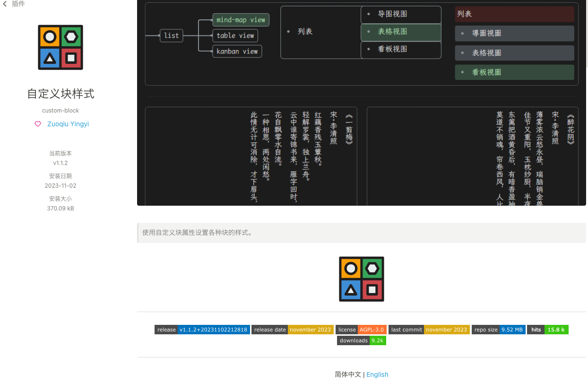This screenshot has width=588, height=392.
Task: Click the 插件 back label
Action: [x=18, y=4]
